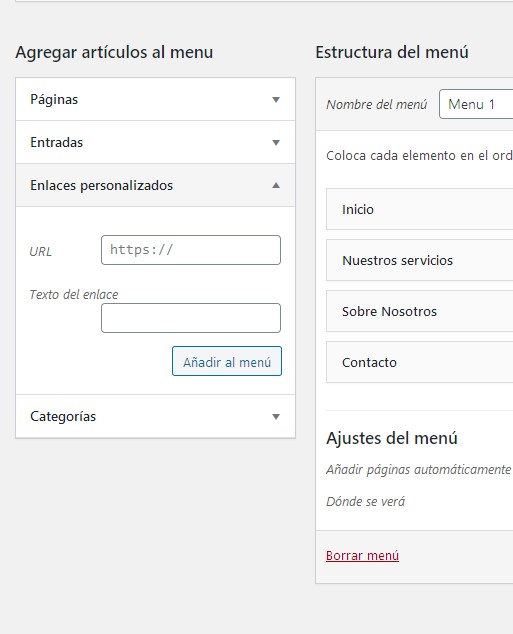Viewport: 513px width, 634px height.
Task: Click the Añadir al menú button
Action: pos(227,361)
